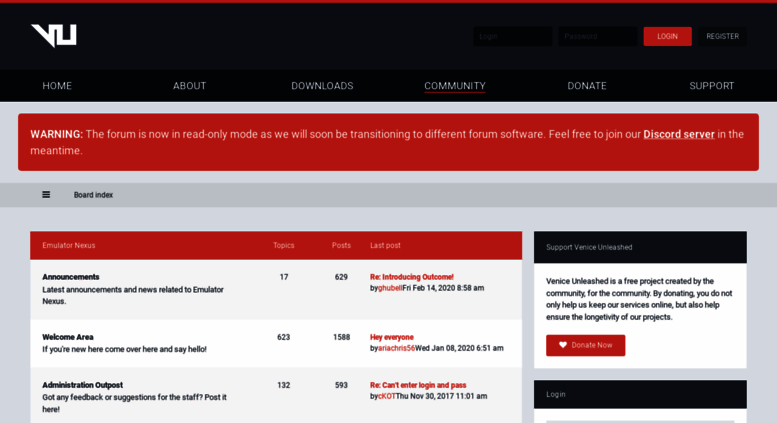777x423 pixels.
Task: Click the Topics column header
Action: [283, 245]
